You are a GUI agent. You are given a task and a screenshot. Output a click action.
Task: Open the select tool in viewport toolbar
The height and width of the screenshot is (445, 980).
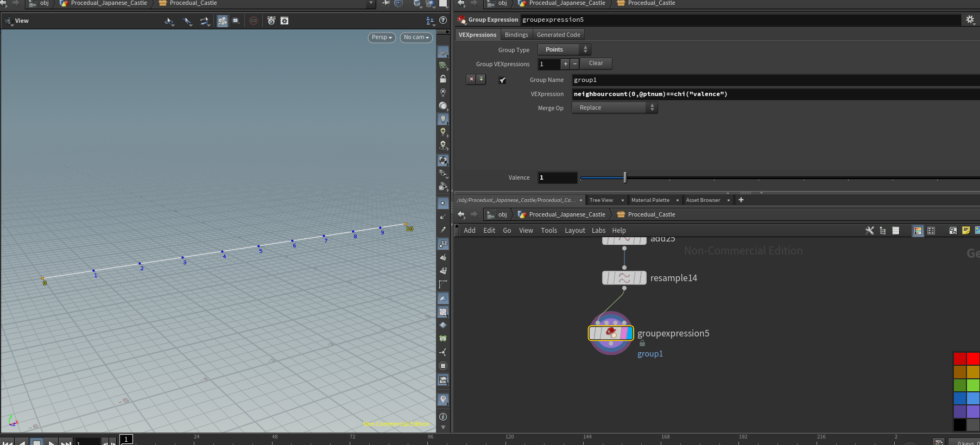pos(169,21)
